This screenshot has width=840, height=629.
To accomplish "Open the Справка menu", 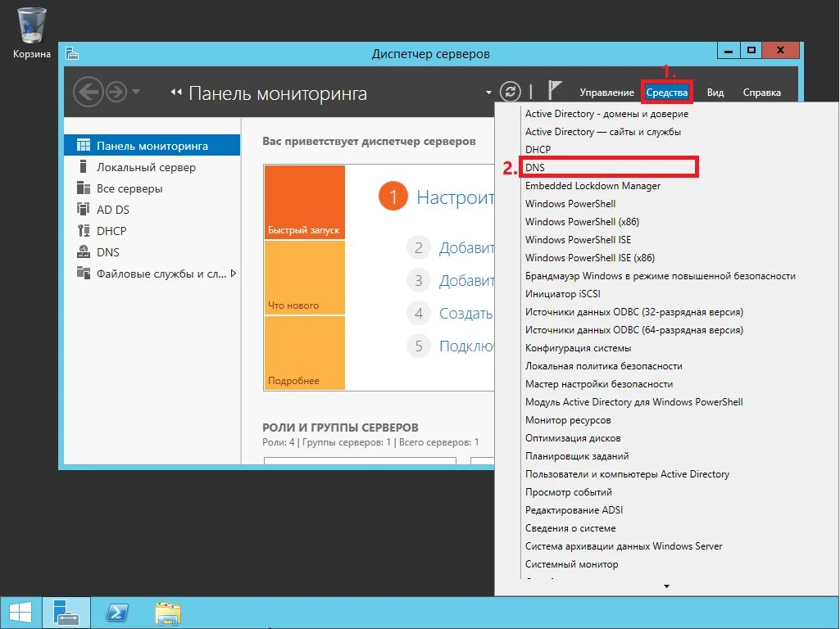I will click(x=761, y=93).
